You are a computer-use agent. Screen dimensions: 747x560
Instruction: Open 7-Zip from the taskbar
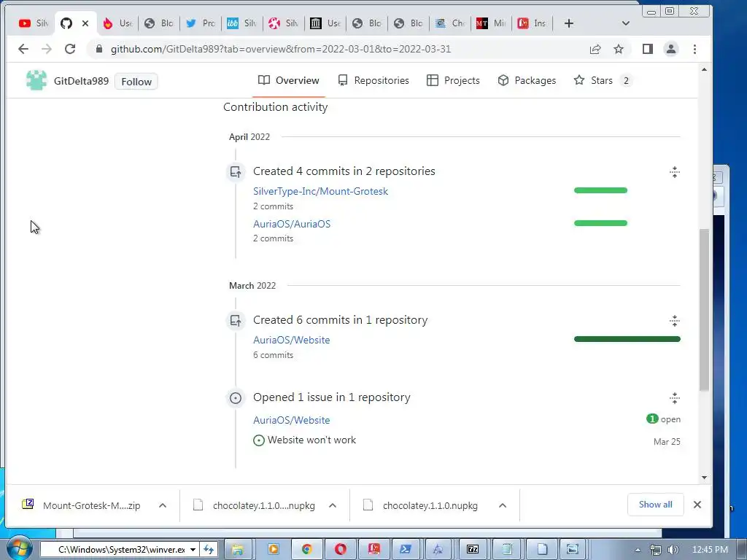coord(473,550)
